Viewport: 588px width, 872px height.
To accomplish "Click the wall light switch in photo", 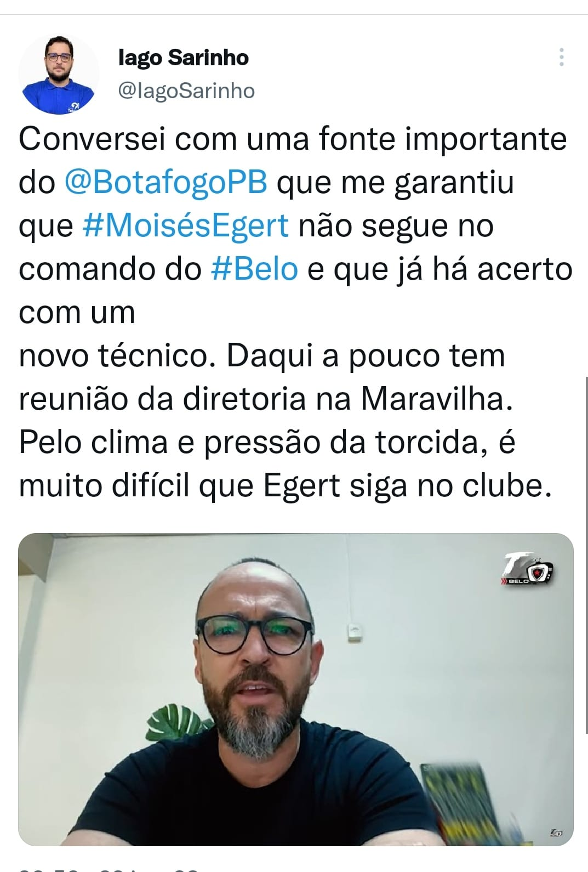I will click(356, 632).
